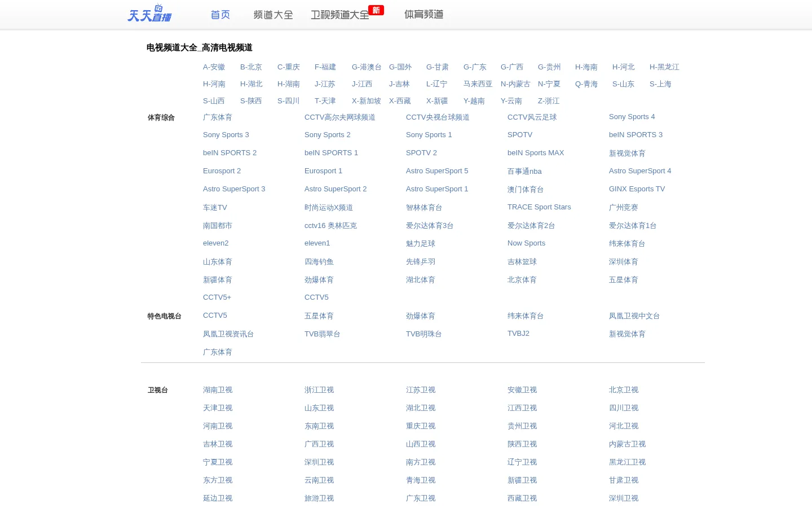
Task: Open the 西藏卫视 channel
Action: (522, 498)
